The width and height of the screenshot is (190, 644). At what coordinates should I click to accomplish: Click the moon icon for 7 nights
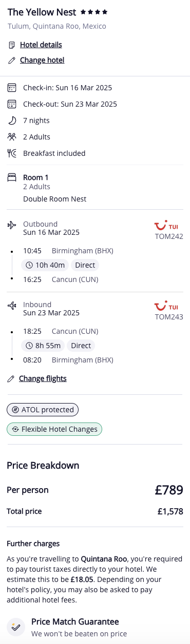(12, 120)
